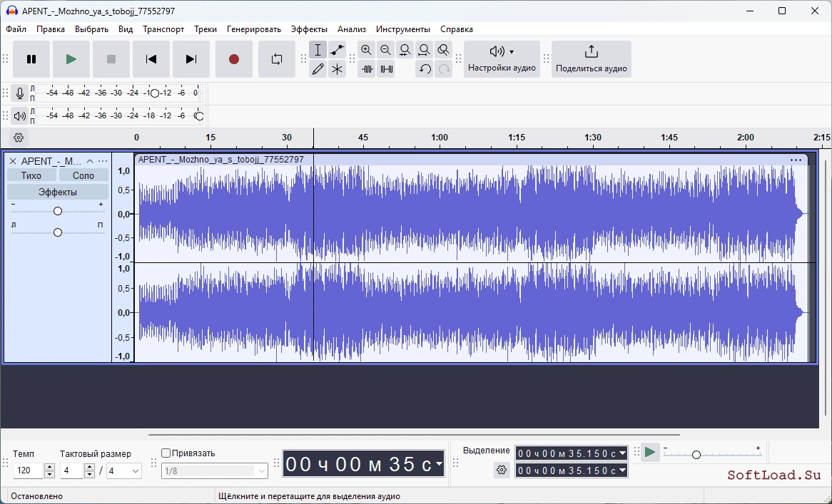832x504 pixels.
Task: Open the Транспорт menu
Action: click(x=163, y=29)
